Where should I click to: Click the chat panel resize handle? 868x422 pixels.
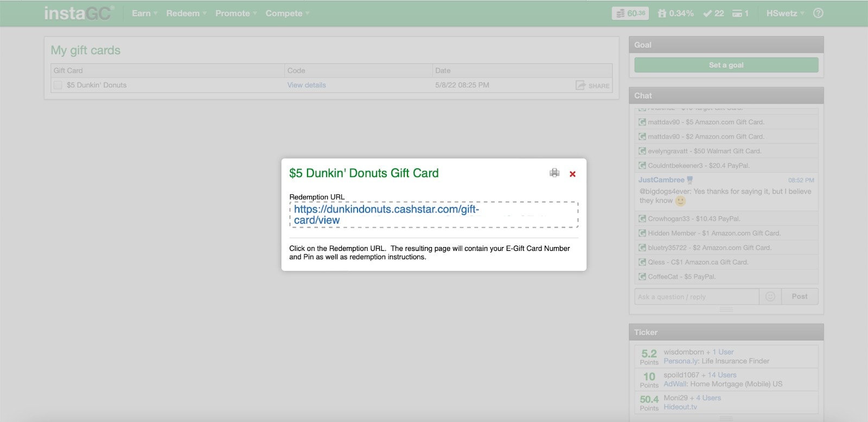pos(726,310)
